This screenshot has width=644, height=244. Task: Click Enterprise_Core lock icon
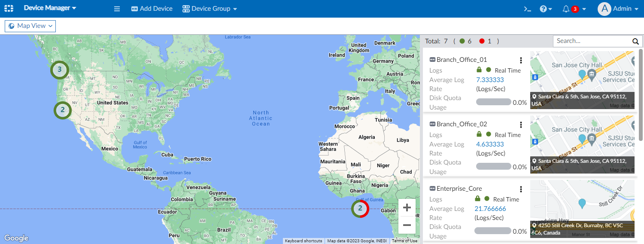pos(477,198)
